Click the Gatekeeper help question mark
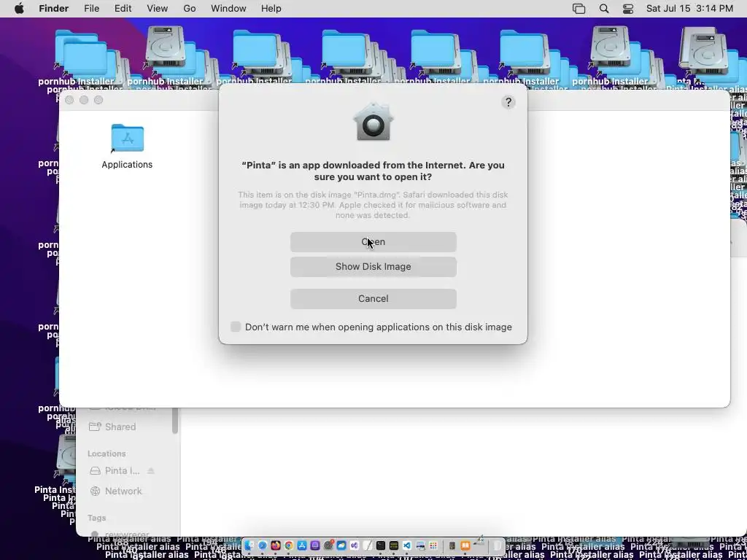This screenshot has width=747, height=560. (x=508, y=102)
